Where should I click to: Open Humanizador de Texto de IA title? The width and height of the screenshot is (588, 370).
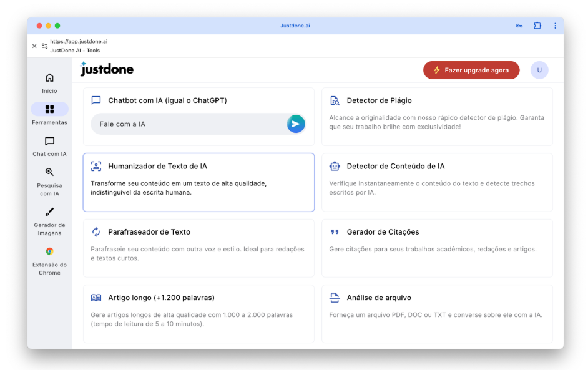coord(157,166)
